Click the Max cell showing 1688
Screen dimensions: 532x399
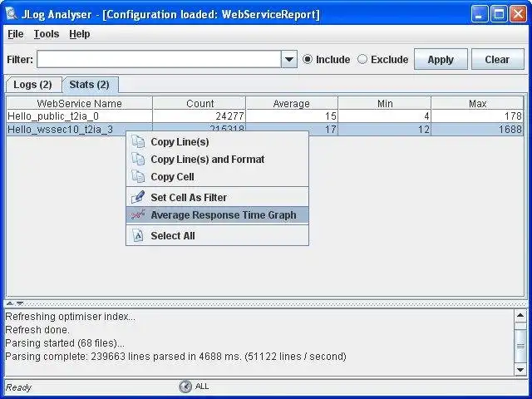coord(477,130)
